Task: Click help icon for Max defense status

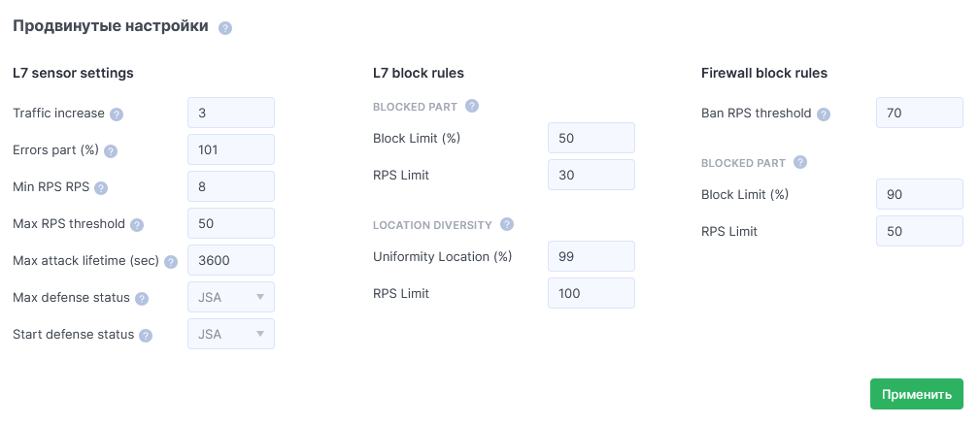Action: point(142,299)
